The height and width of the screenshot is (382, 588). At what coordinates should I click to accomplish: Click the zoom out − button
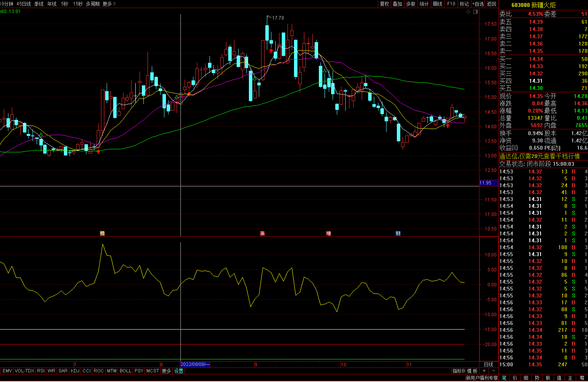[x=493, y=371]
